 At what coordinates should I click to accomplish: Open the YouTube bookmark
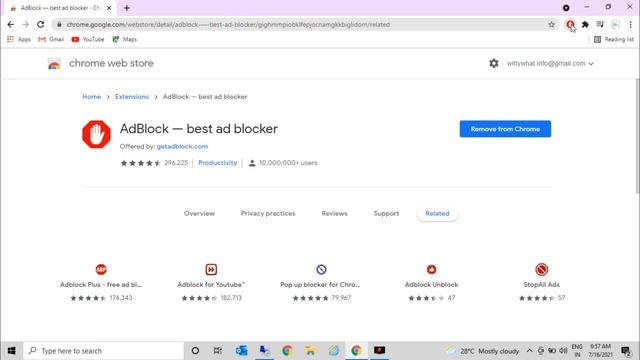(x=88, y=39)
